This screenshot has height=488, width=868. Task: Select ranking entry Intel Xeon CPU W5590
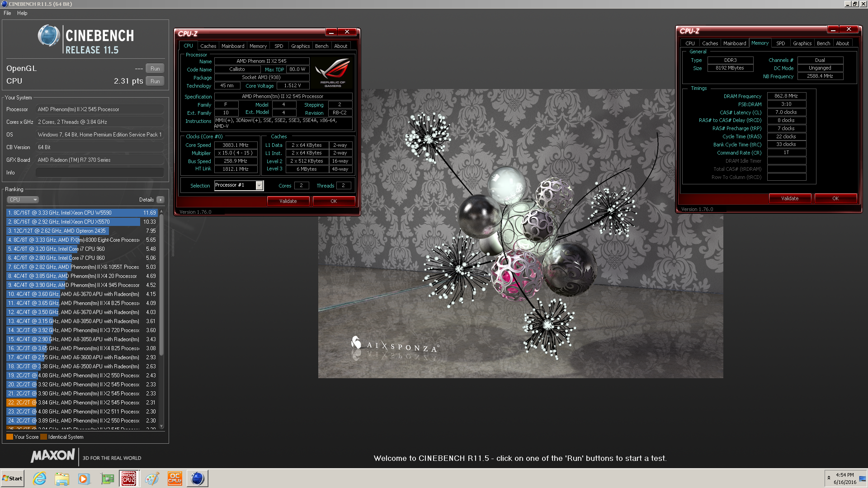[82, 213]
